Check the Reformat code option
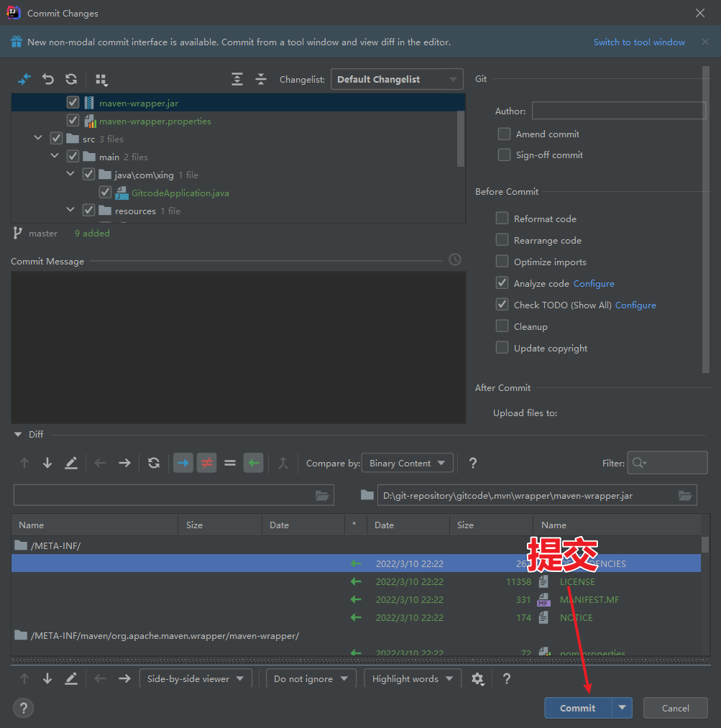The image size is (721, 728). (502, 218)
